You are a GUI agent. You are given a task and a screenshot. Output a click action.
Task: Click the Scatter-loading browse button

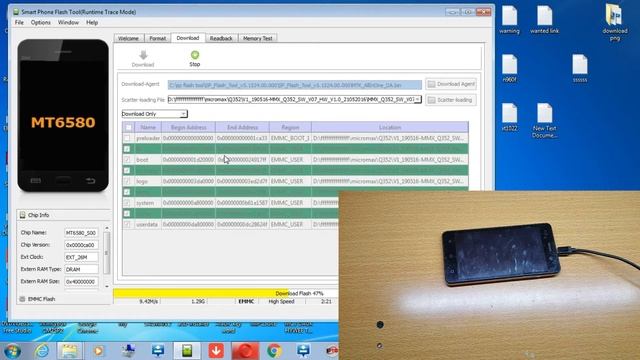451,100
